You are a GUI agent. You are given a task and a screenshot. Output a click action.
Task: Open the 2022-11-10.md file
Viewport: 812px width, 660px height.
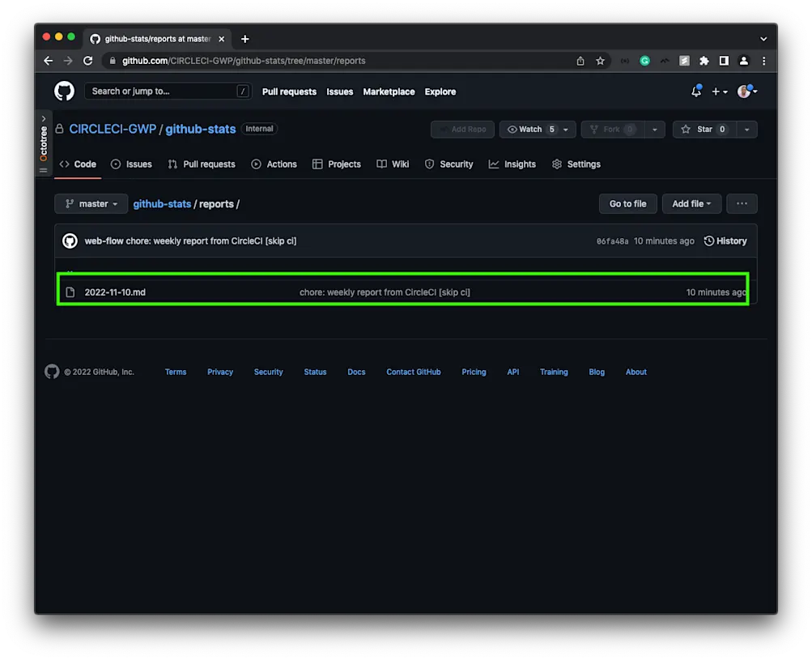click(x=115, y=292)
